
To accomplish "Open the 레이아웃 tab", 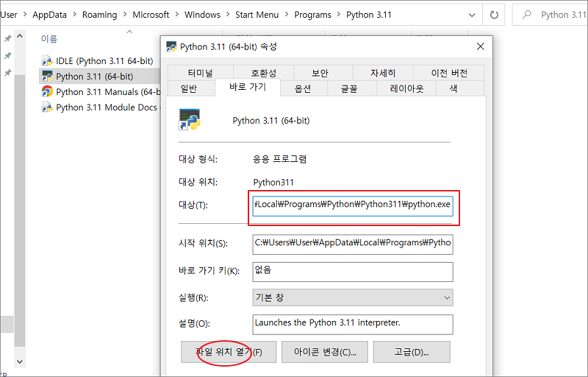I will pyautogui.click(x=407, y=89).
